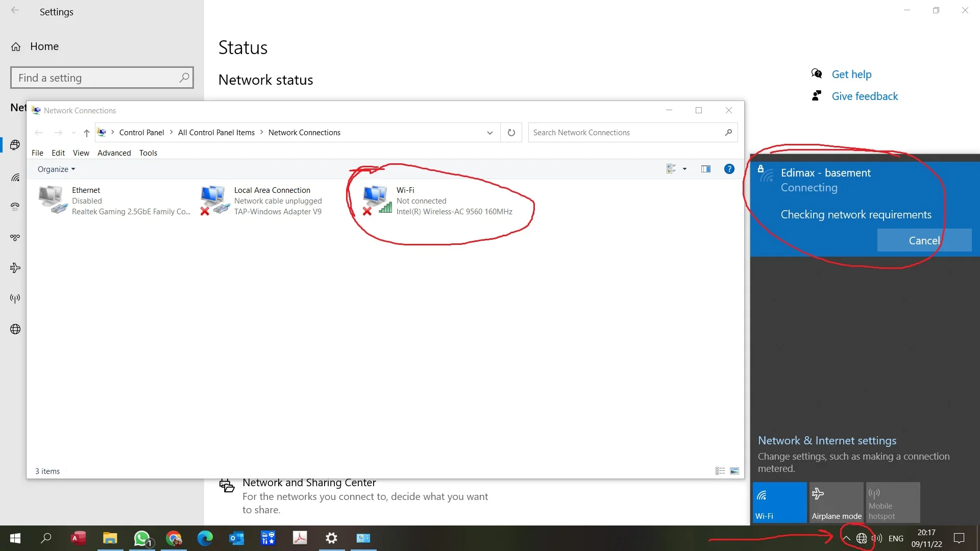Screen dimensions: 980x551
Task: Toggle the Mobile hotspot tile
Action: [x=893, y=503]
